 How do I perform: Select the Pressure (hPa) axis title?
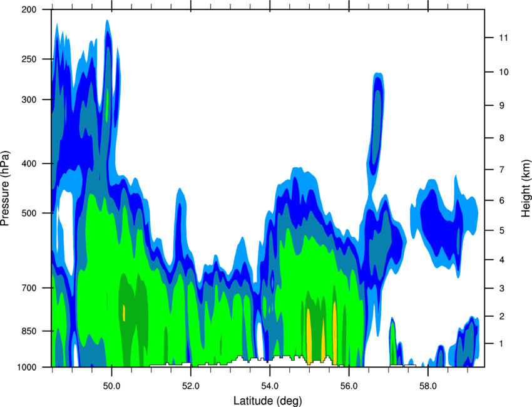[5, 188]
